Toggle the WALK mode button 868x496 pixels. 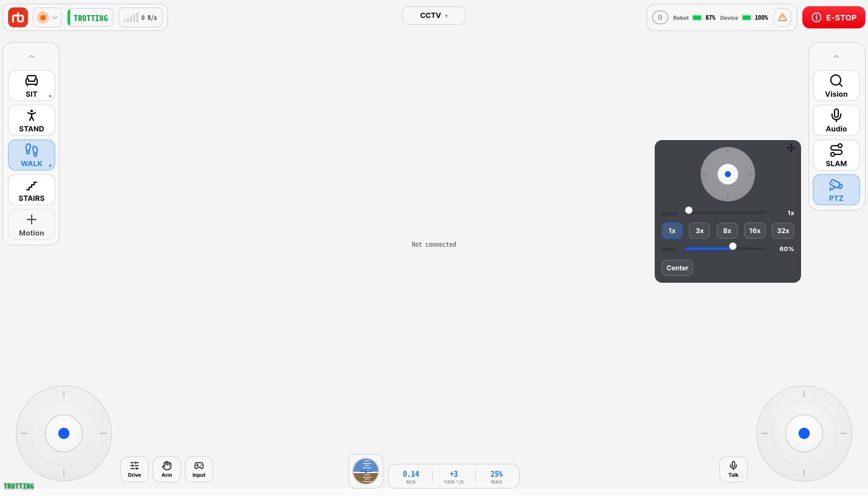tap(32, 155)
